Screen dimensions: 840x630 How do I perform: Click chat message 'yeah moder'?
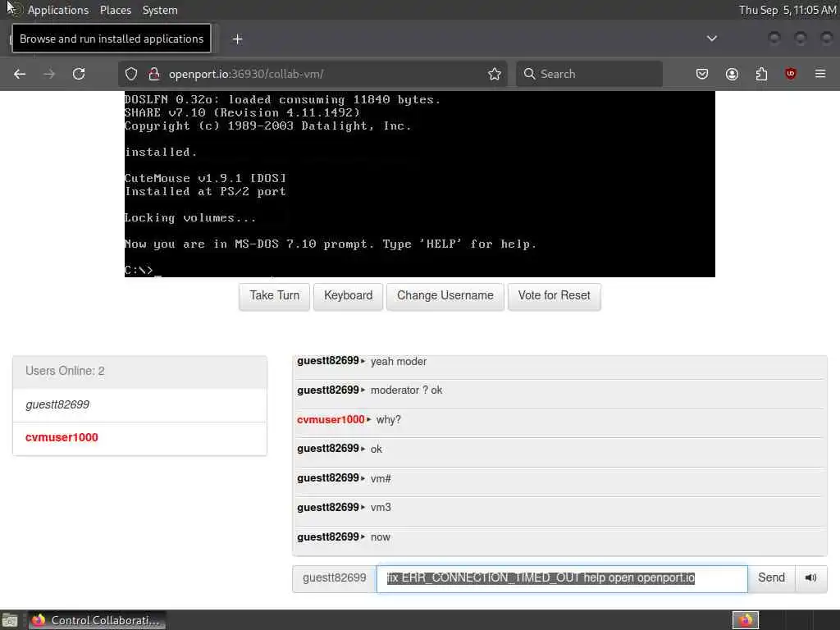[x=399, y=362]
